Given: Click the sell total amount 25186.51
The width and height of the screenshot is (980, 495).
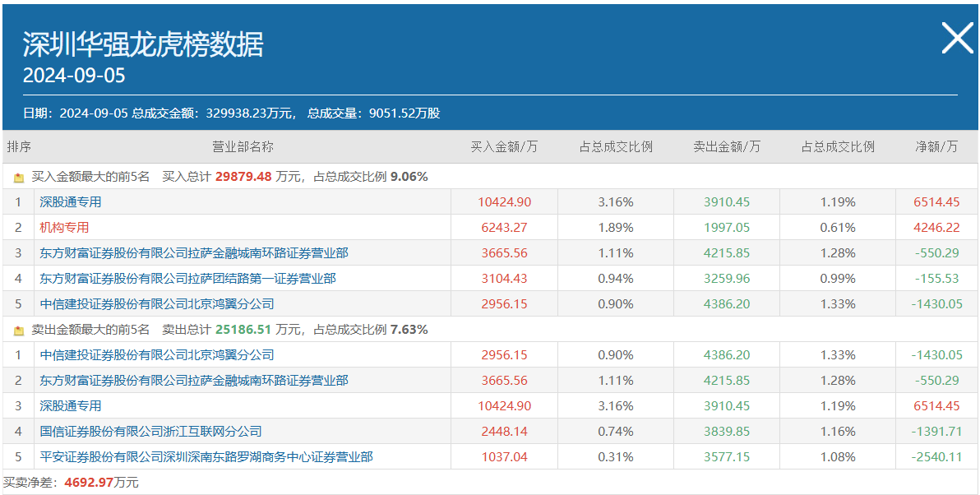Looking at the screenshot, I should coord(243,330).
